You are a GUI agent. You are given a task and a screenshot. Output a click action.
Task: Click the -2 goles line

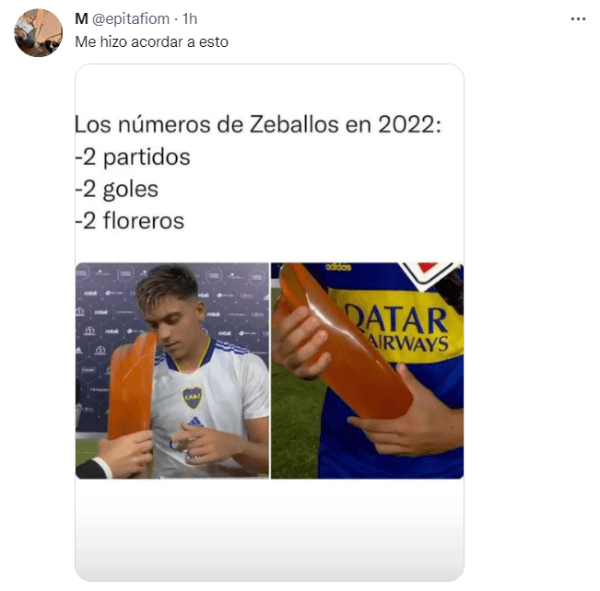117,189
